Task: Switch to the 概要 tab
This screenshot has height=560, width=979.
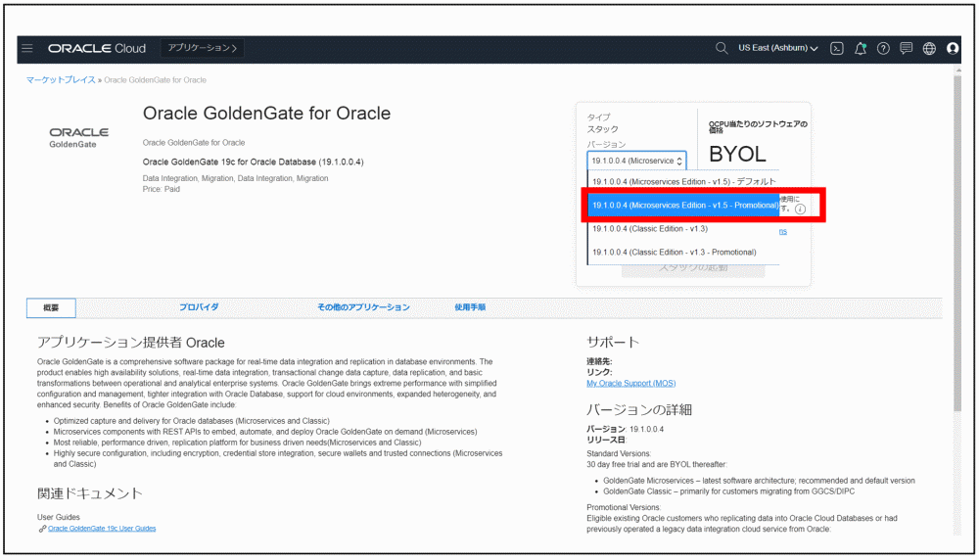Action: coord(51,307)
